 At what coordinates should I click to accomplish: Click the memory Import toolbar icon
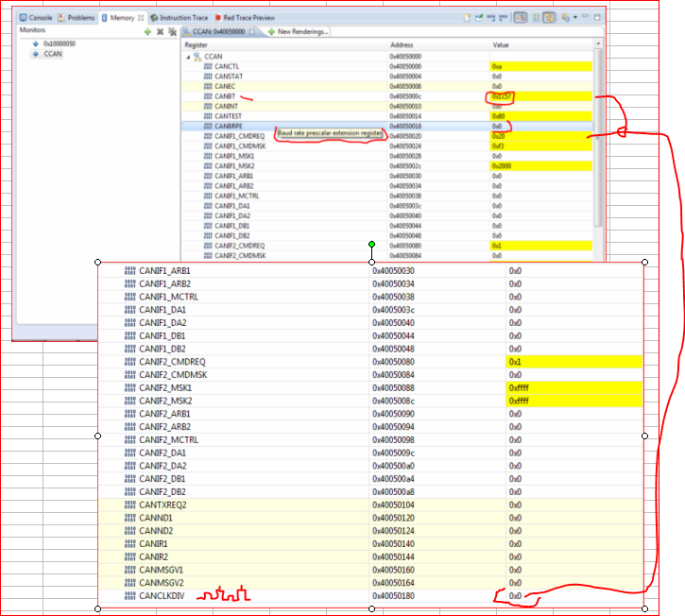point(491,18)
